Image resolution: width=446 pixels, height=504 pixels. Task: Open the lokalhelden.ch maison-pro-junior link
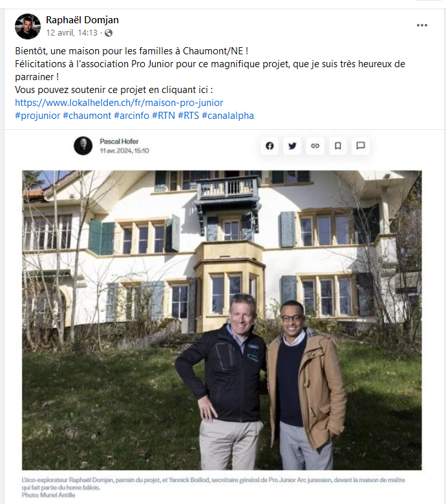click(x=119, y=103)
